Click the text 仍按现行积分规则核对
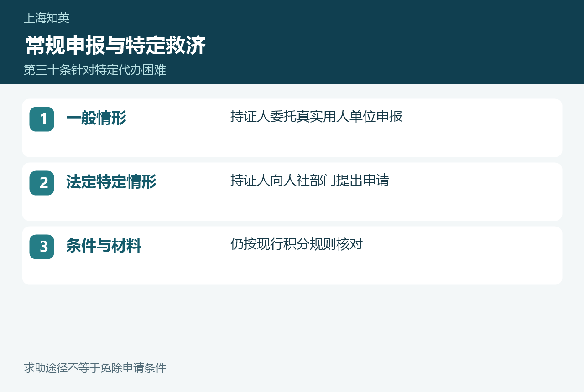The width and height of the screenshot is (584, 392). point(297,244)
